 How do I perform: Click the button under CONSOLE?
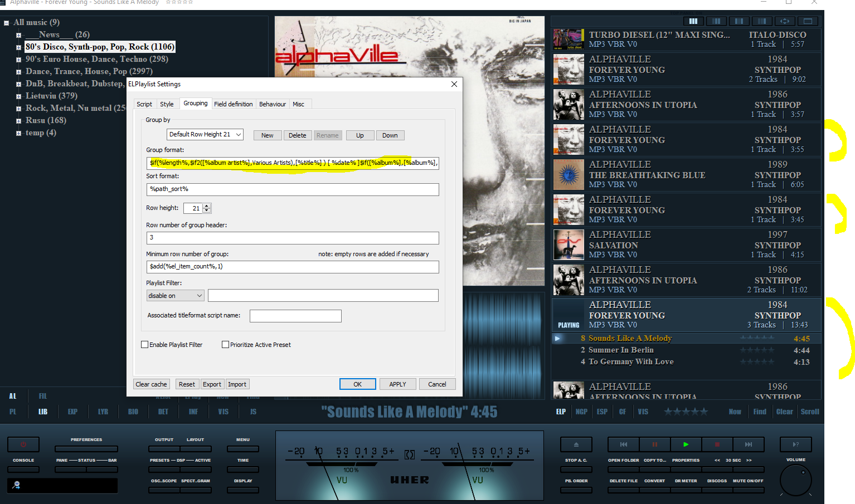23,469
